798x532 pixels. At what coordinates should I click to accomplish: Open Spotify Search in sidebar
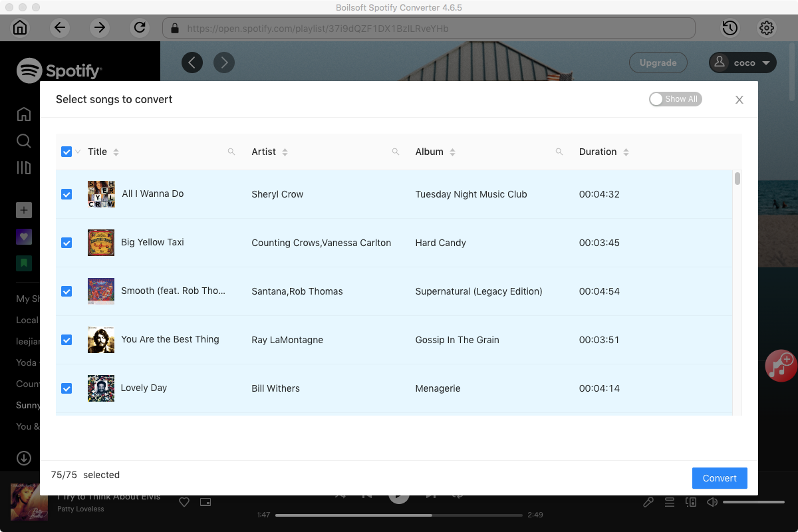point(24,141)
